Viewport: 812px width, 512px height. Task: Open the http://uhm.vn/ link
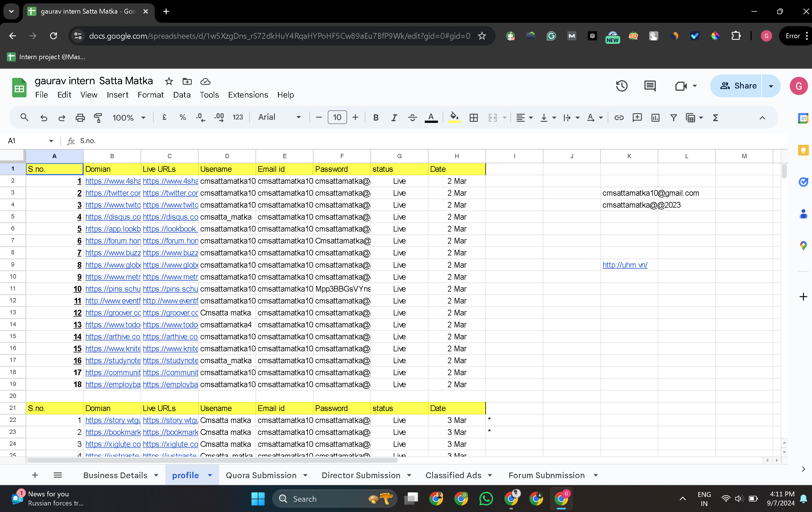click(x=625, y=265)
